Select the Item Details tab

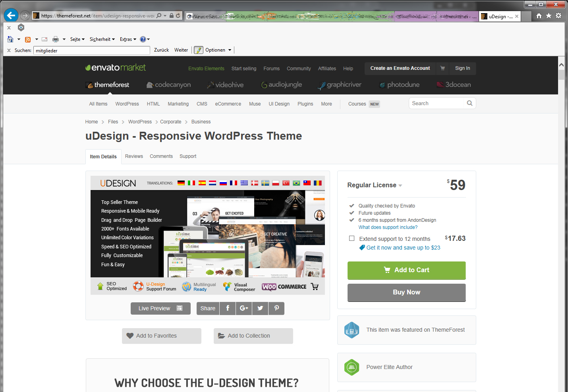tap(103, 157)
